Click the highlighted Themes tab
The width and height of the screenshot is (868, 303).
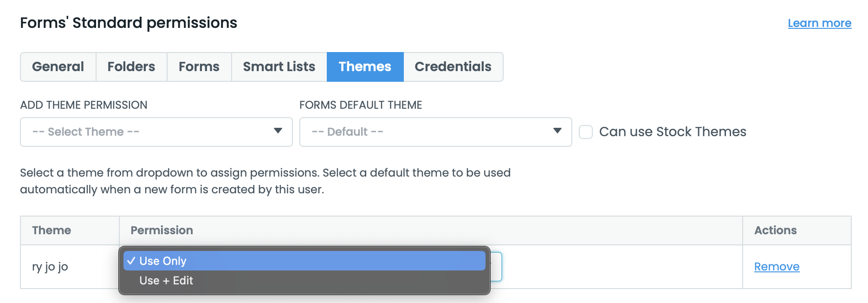(365, 66)
